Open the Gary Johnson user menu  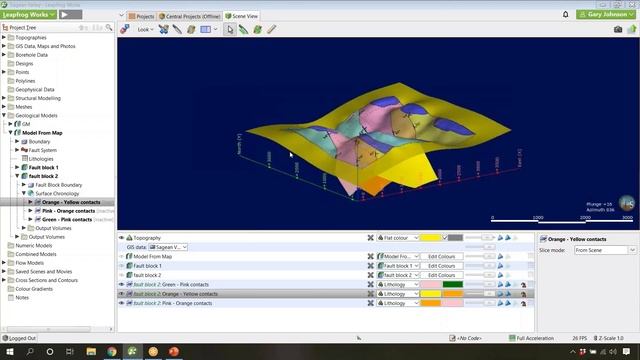[x=606, y=14]
